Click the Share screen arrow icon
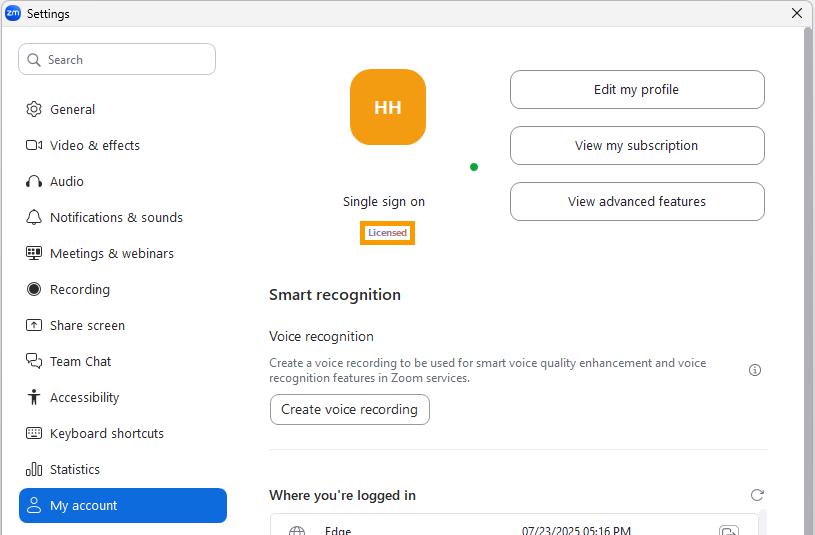 34,325
